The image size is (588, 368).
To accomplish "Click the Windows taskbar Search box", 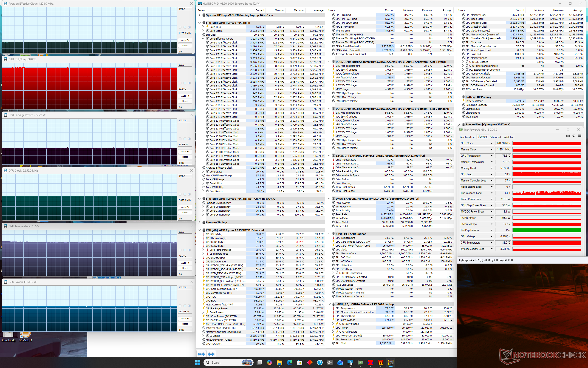I will [229, 362].
